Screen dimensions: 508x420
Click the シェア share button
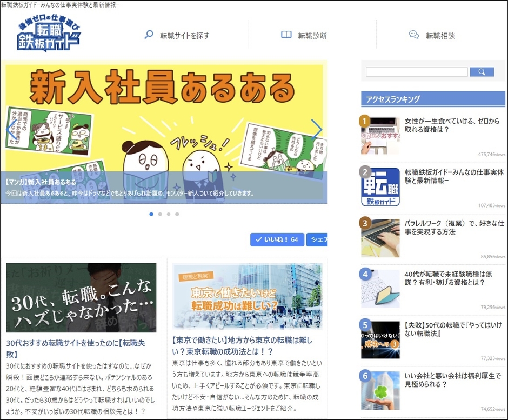pos(317,239)
